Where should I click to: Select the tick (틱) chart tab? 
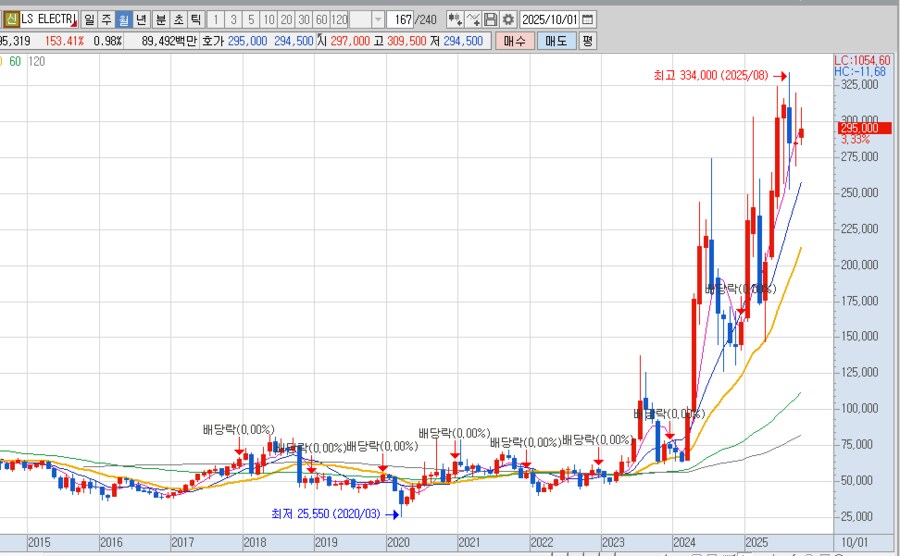click(195, 19)
